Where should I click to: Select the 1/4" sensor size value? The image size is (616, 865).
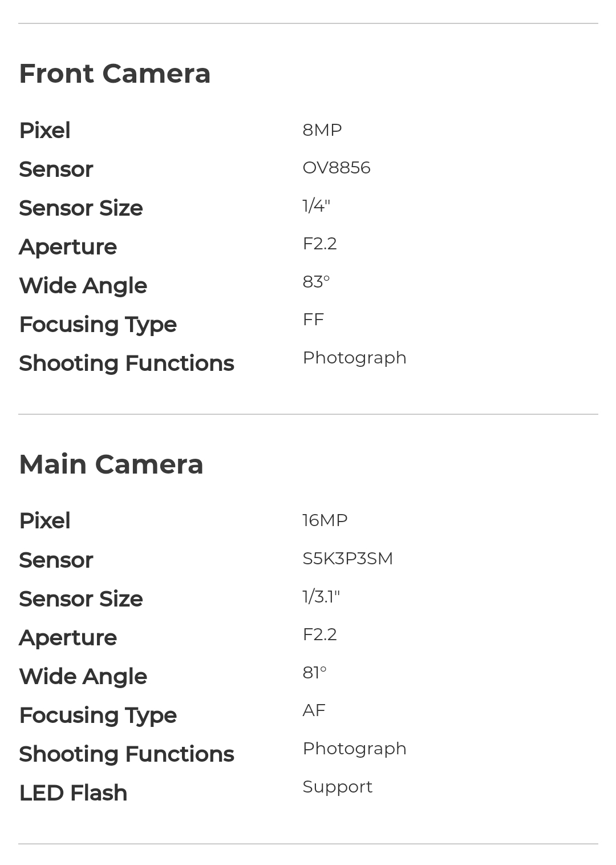317,206
